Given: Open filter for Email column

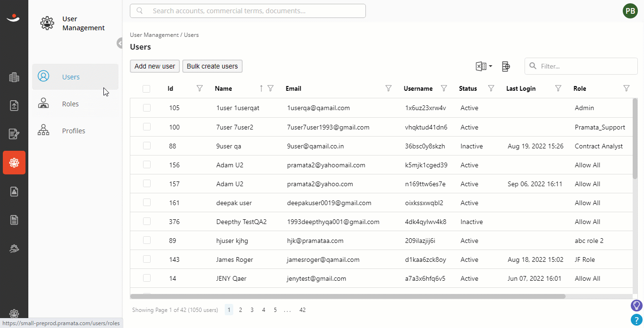Looking at the screenshot, I should click(389, 88).
